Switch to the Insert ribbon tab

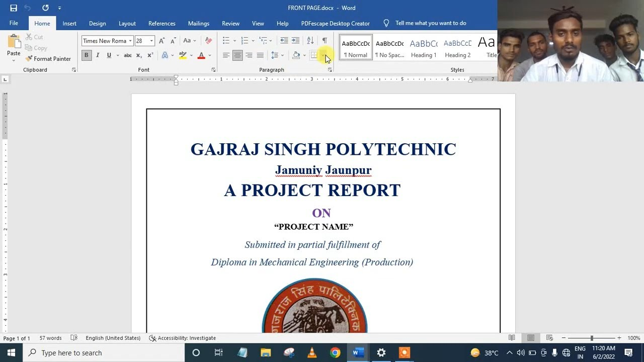[x=69, y=23]
